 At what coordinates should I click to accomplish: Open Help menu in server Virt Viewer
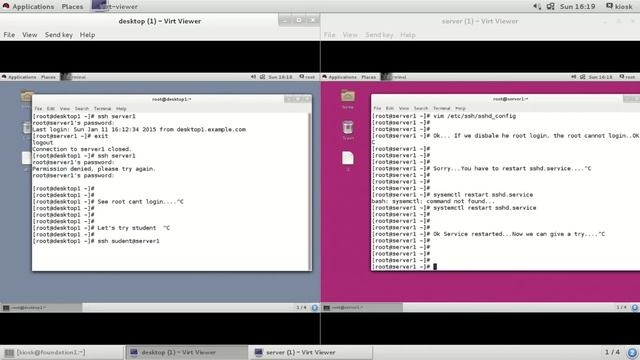[x=407, y=35]
